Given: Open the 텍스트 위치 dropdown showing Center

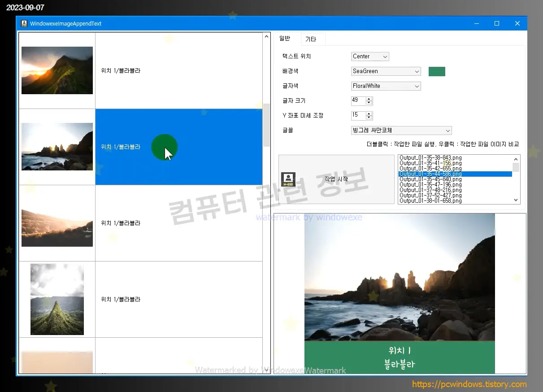Looking at the screenshot, I should (x=370, y=57).
